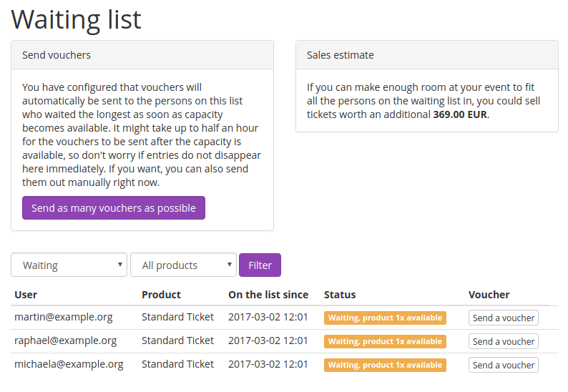Click the 'Send vouchers' panel heading

click(57, 55)
